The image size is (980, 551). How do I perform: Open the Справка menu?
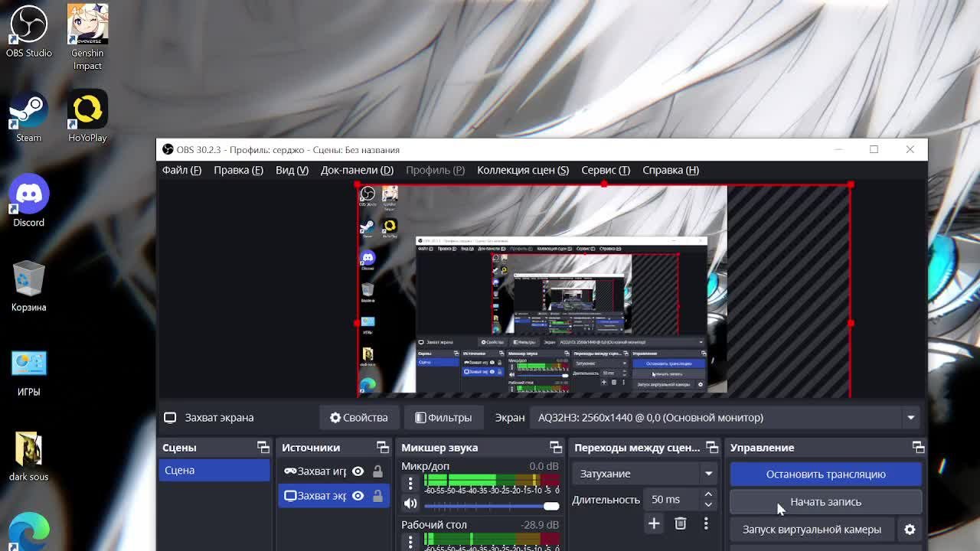point(671,170)
